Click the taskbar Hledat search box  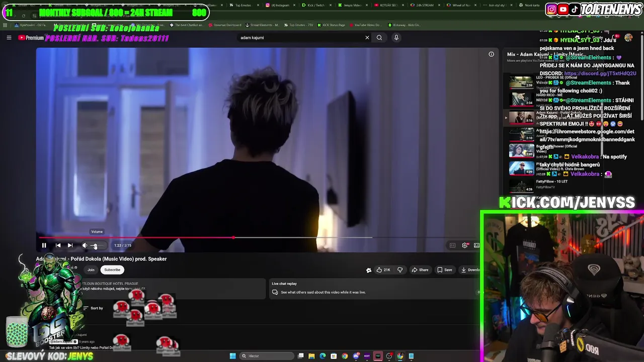tap(267, 356)
